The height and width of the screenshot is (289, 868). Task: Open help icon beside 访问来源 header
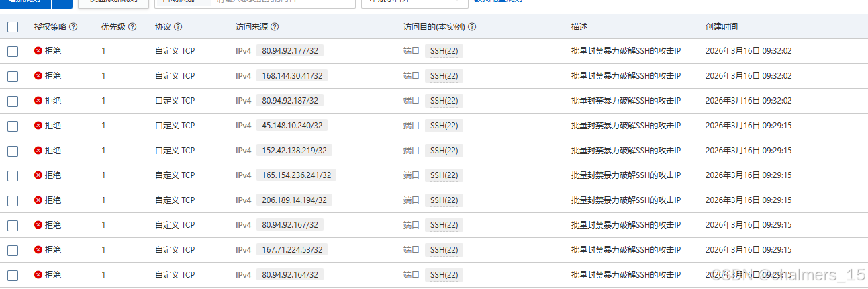click(x=275, y=27)
